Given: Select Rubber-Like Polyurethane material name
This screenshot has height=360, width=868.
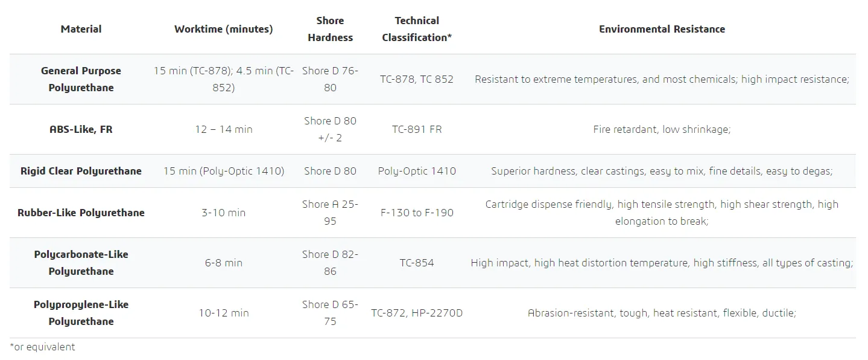Looking at the screenshot, I should point(81,213).
